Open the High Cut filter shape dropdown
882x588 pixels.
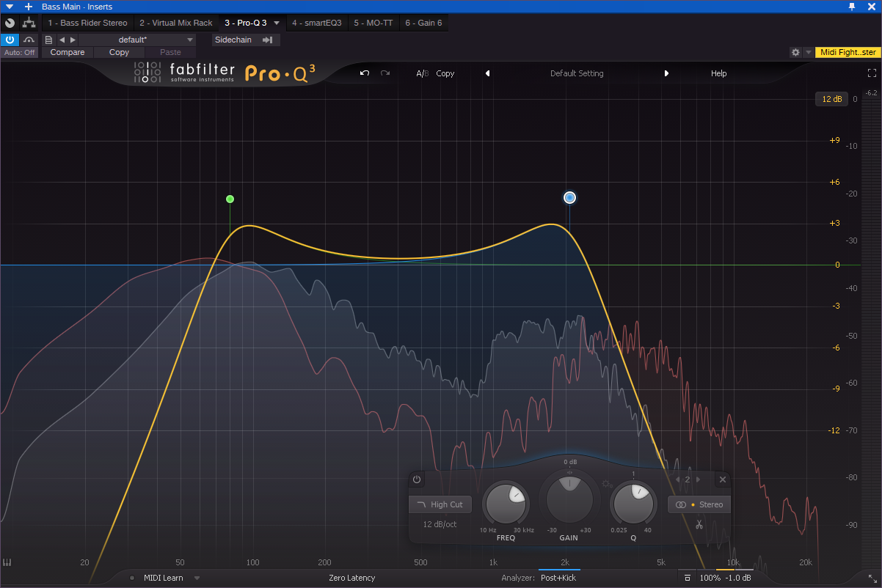coord(440,504)
